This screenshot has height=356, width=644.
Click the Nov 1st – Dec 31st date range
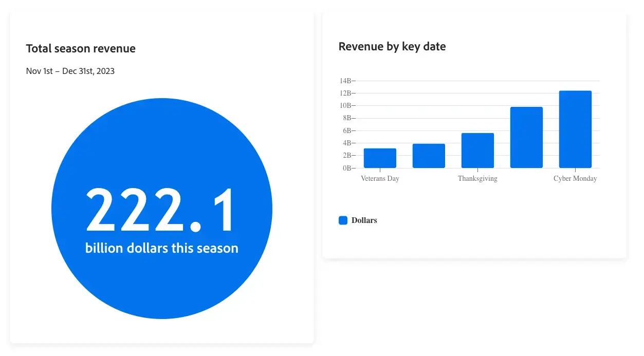pyautogui.click(x=70, y=71)
